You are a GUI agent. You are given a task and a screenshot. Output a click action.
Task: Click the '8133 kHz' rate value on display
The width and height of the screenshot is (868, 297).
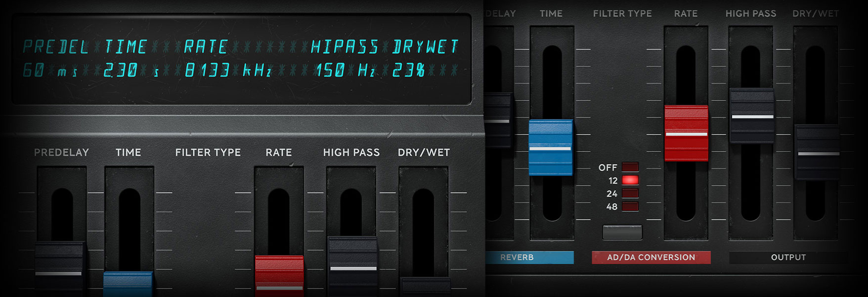[x=228, y=71]
